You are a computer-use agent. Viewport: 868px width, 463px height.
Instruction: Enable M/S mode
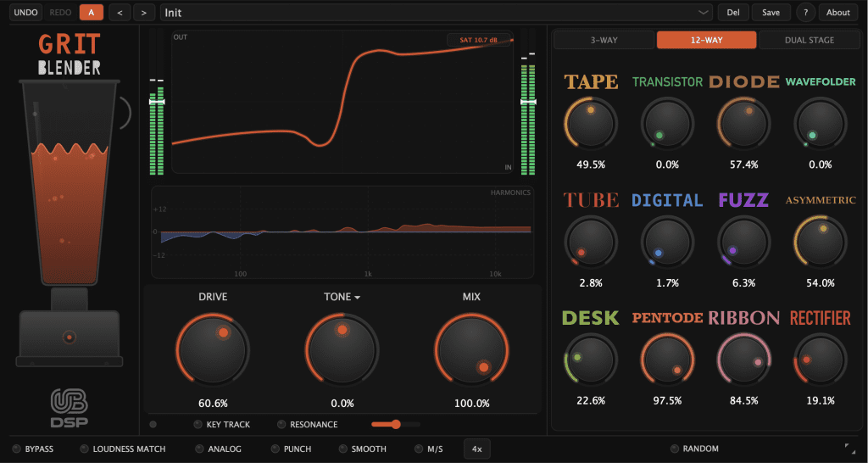pos(429,449)
